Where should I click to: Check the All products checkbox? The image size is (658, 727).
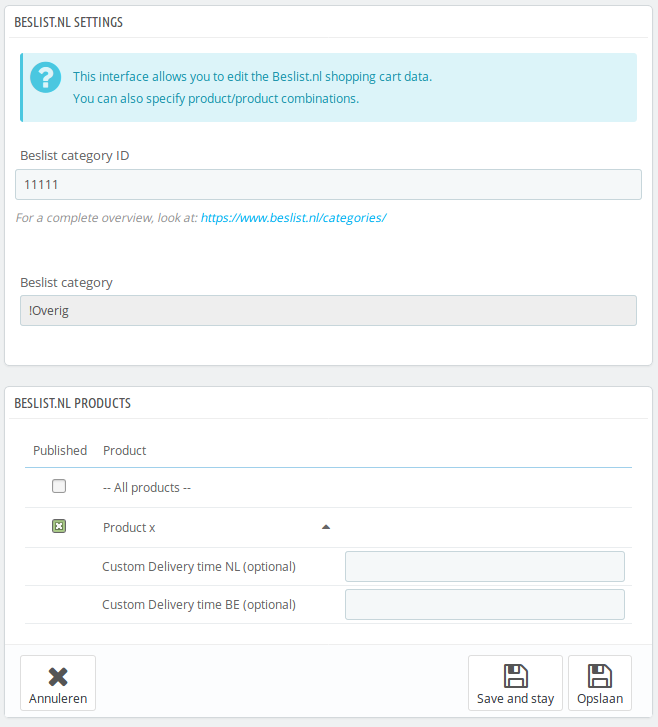[x=59, y=486]
